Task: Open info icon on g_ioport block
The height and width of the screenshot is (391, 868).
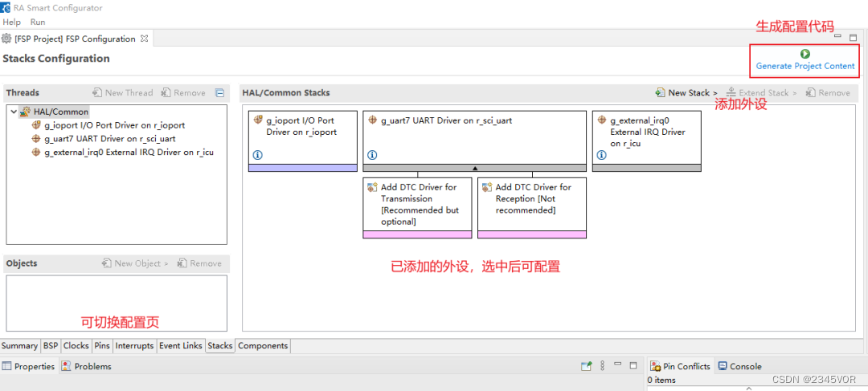Action: (x=257, y=156)
